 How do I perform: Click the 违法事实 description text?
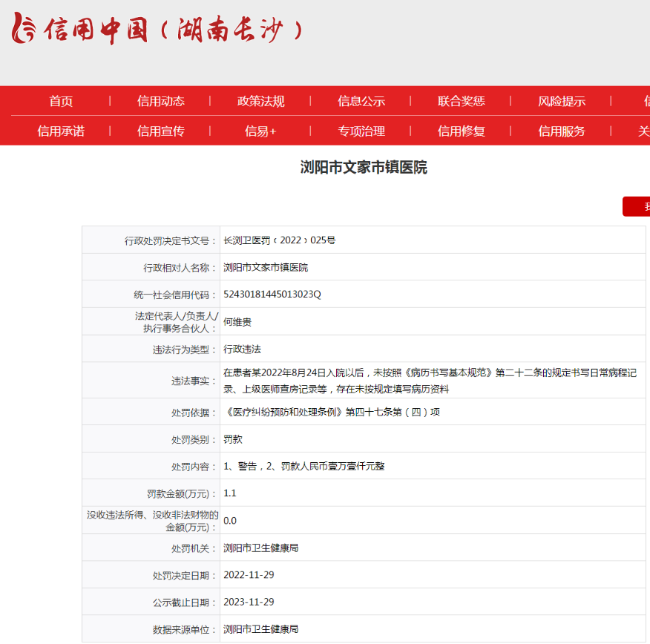coord(430,381)
